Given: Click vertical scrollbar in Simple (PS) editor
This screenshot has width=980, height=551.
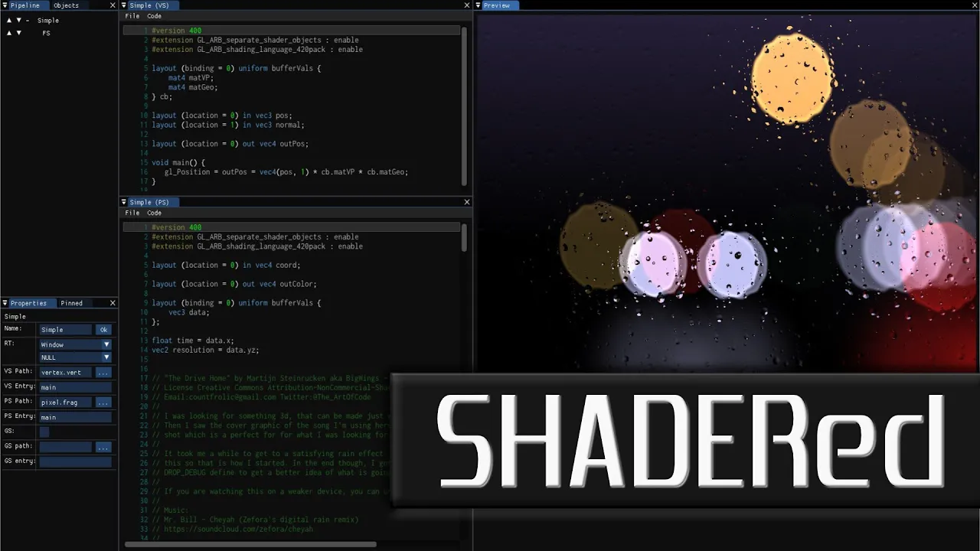Looking at the screenshot, I should pyautogui.click(x=464, y=238).
